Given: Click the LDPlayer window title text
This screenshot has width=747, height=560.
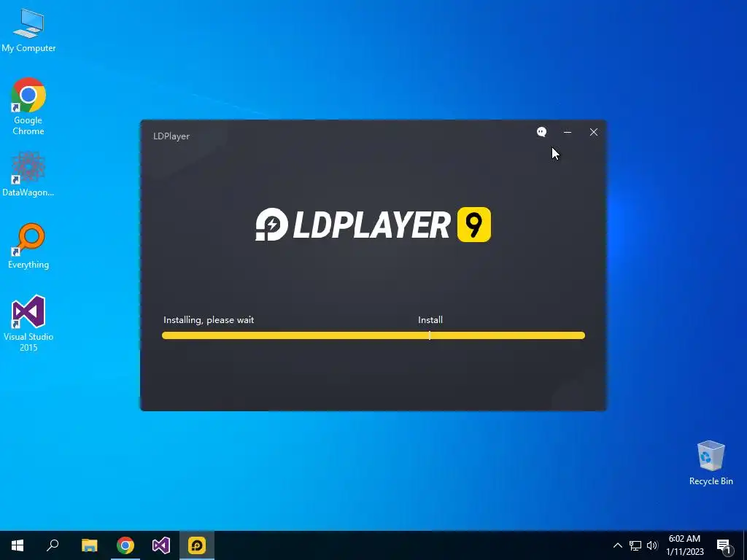Looking at the screenshot, I should [171, 136].
